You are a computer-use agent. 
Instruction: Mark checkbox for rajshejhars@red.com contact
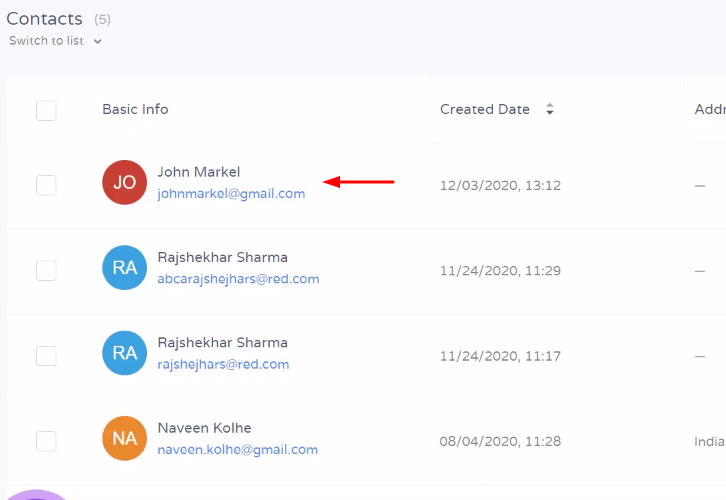(x=46, y=356)
